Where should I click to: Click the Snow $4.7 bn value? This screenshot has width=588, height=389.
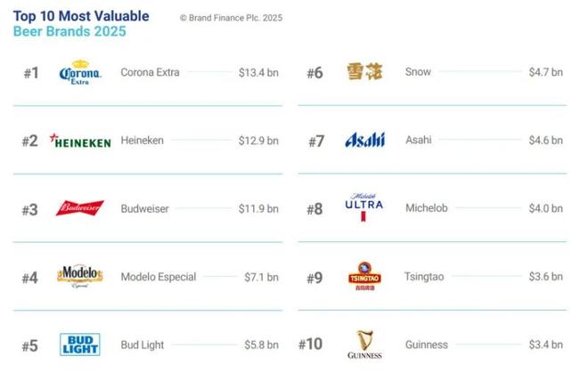545,73
